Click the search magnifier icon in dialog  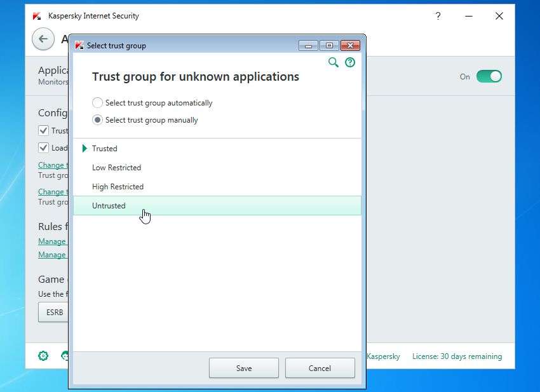pos(333,62)
